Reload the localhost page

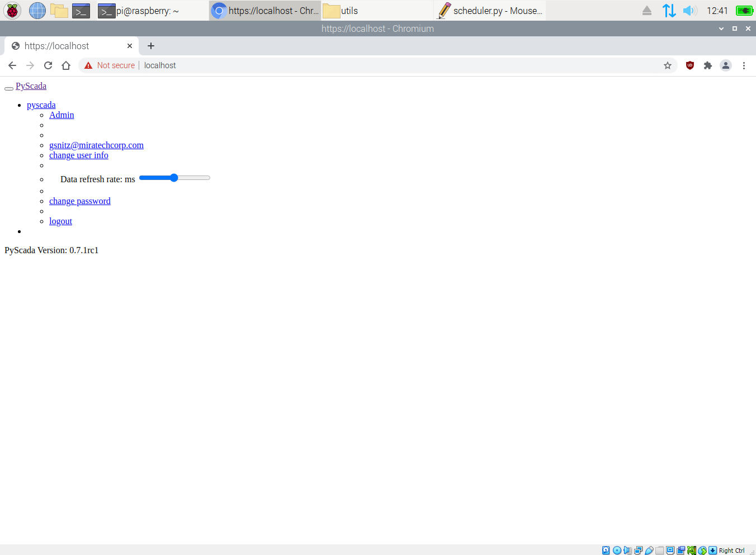coord(48,65)
